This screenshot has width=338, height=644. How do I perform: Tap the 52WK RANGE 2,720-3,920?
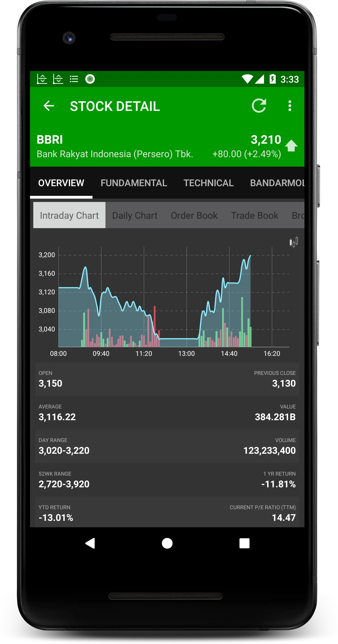pos(64,484)
